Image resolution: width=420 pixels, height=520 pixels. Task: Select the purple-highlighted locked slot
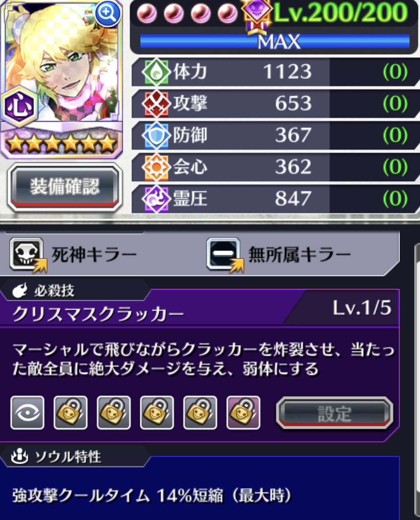[x=244, y=413]
